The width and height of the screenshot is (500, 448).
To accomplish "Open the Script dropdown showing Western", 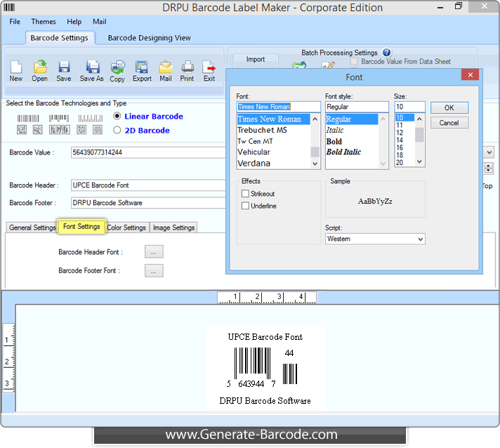I will [x=375, y=239].
